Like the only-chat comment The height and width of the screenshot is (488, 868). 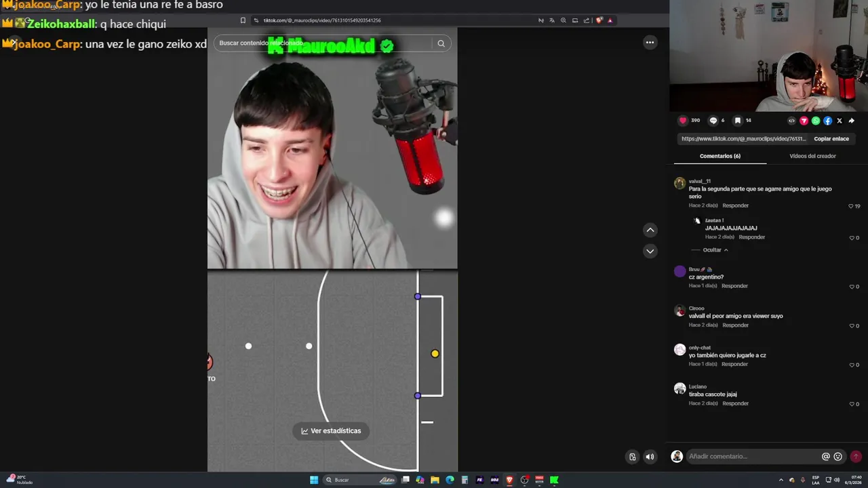pyautogui.click(x=852, y=365)
